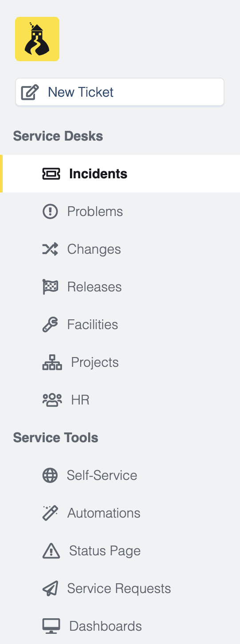Screen dimensions: 240x644
Task: Click the Status Page warning triangle icon
Action: [51, 551]
